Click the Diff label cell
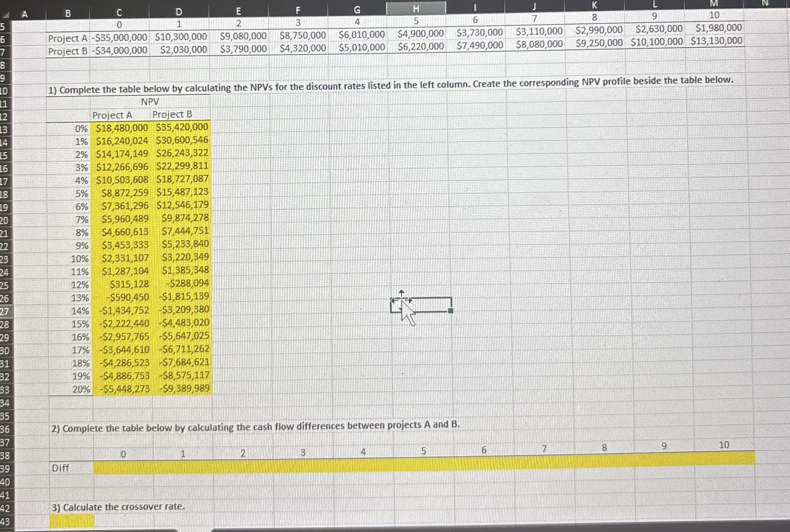Screen dimensions: 790x532 click(x=60, y=468)
